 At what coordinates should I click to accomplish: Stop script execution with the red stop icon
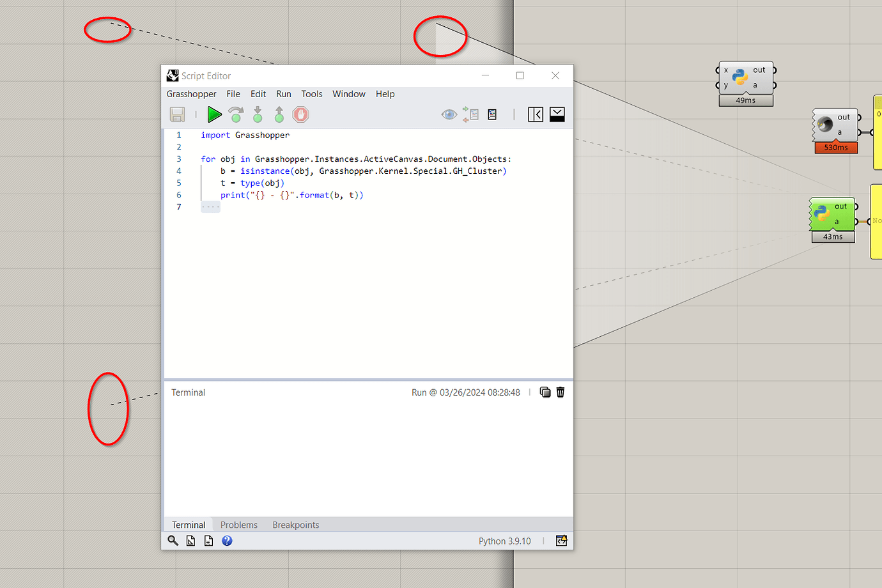[x=300, y=114]
